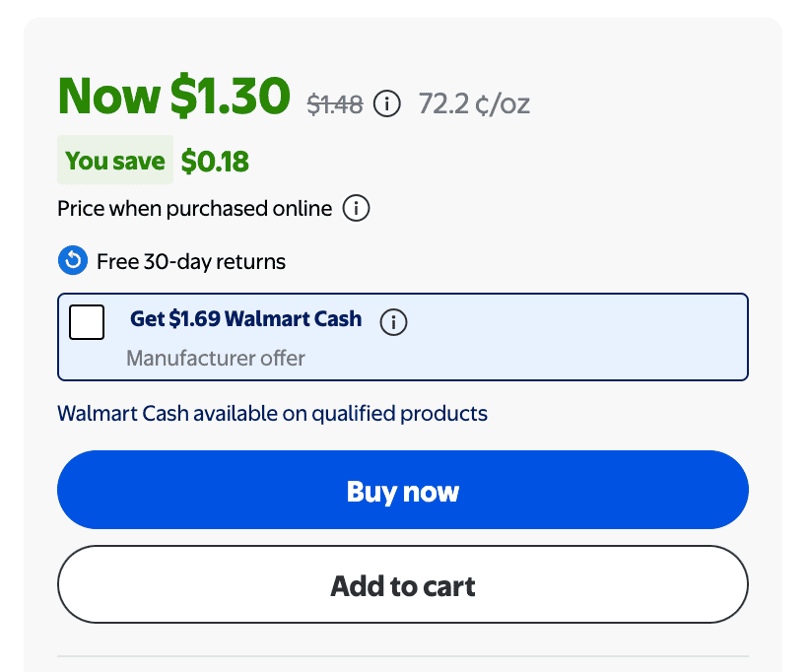The width and height of the screenshot is (808, 672).
Task: Enable the Get $1.69 Walmart Cash checkbox
Action: point(87,322)
